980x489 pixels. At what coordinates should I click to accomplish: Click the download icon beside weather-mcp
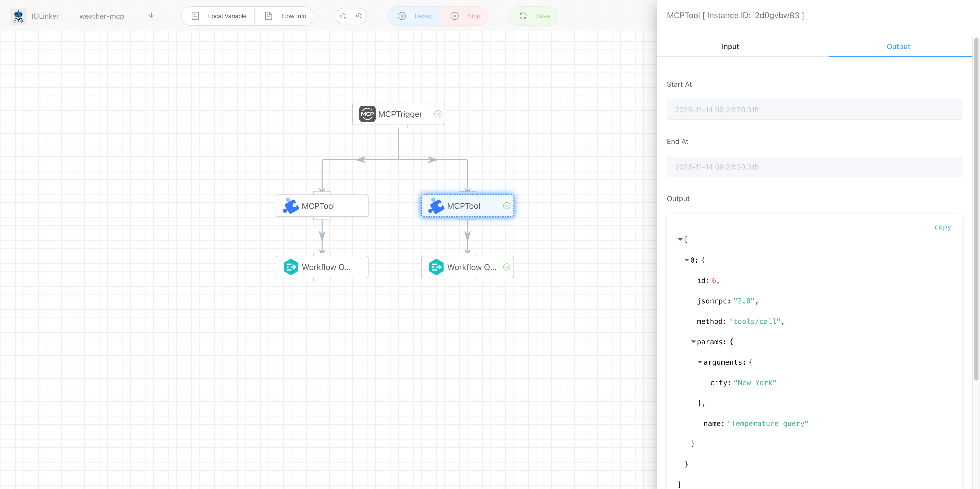pos(151,16)
